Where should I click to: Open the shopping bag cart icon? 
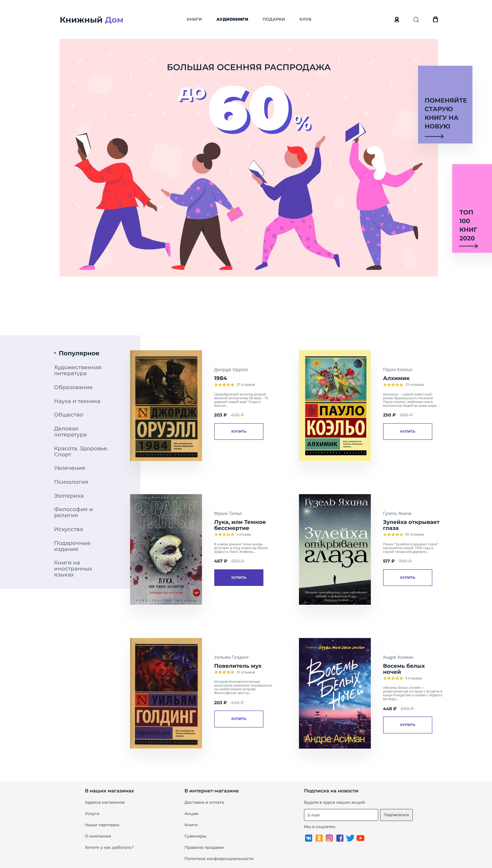(435, 19)
